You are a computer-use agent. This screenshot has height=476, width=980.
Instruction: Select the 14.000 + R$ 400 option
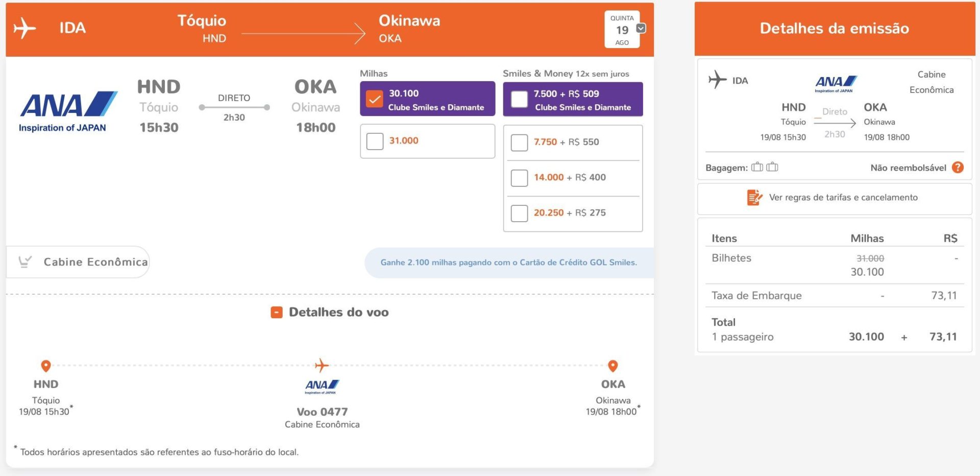pos(519,178)
